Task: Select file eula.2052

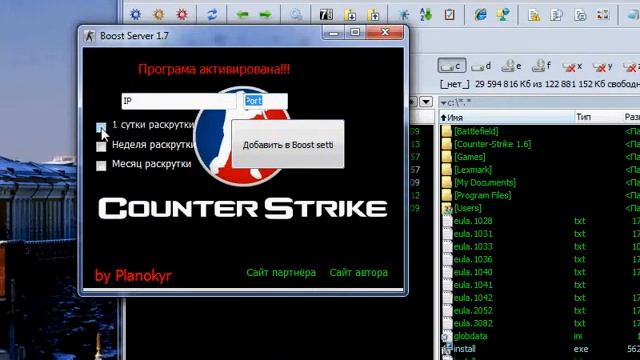Action: [473, 311]
